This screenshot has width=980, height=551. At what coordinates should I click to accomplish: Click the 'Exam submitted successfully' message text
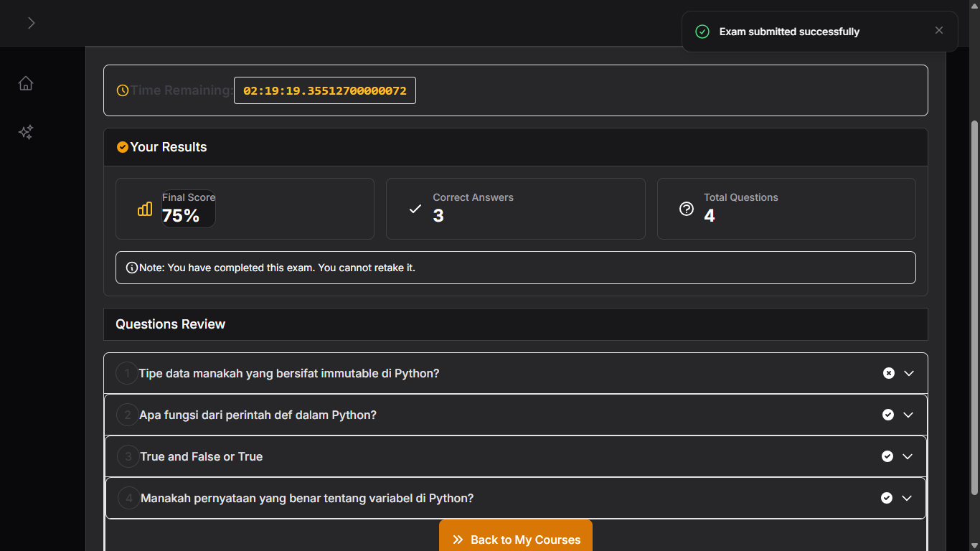point(789,32)
